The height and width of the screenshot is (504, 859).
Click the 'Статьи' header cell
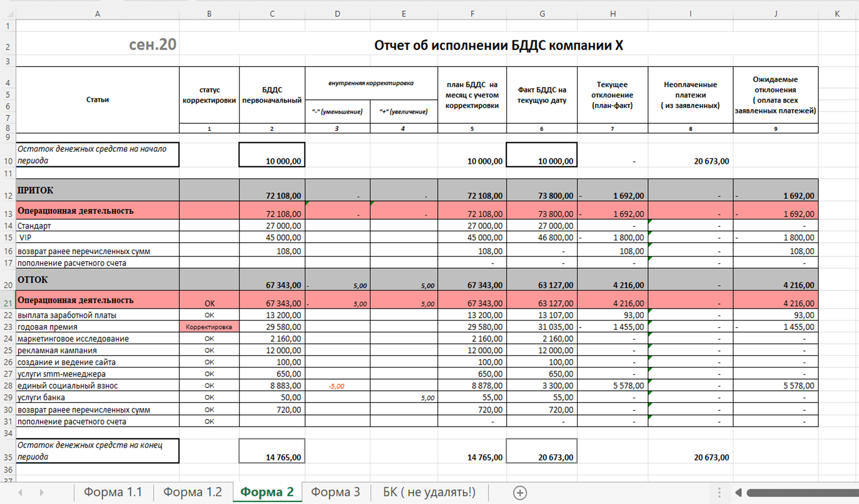point(97,100)
